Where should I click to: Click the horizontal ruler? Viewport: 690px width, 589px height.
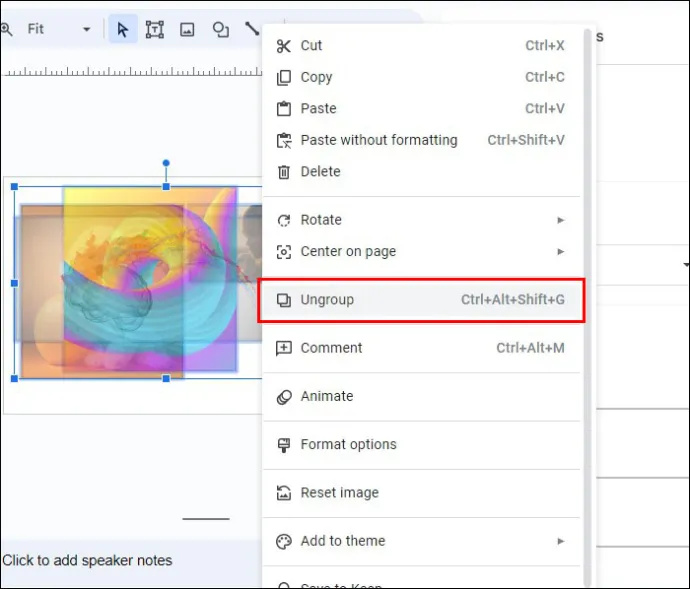tap(132, 71)
